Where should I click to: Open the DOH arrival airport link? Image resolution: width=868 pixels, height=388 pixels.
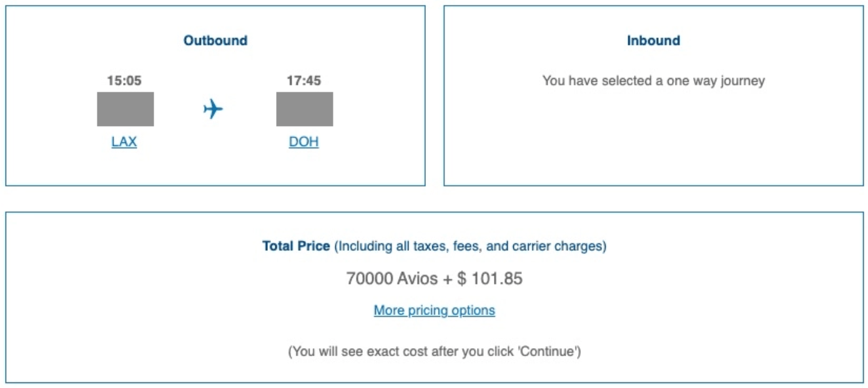pos(303,142)
